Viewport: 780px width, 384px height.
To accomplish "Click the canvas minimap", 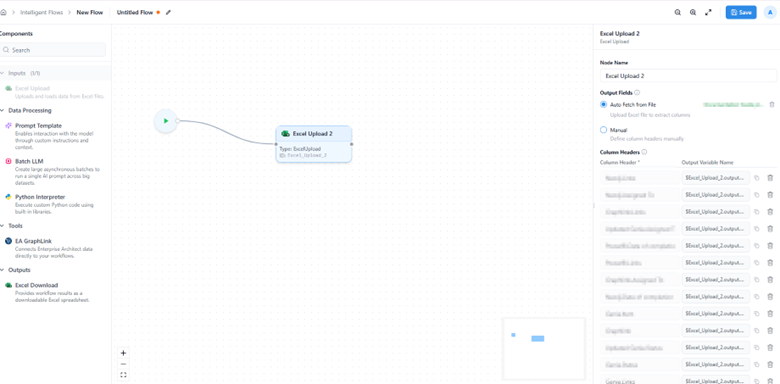I will (544, 349).
